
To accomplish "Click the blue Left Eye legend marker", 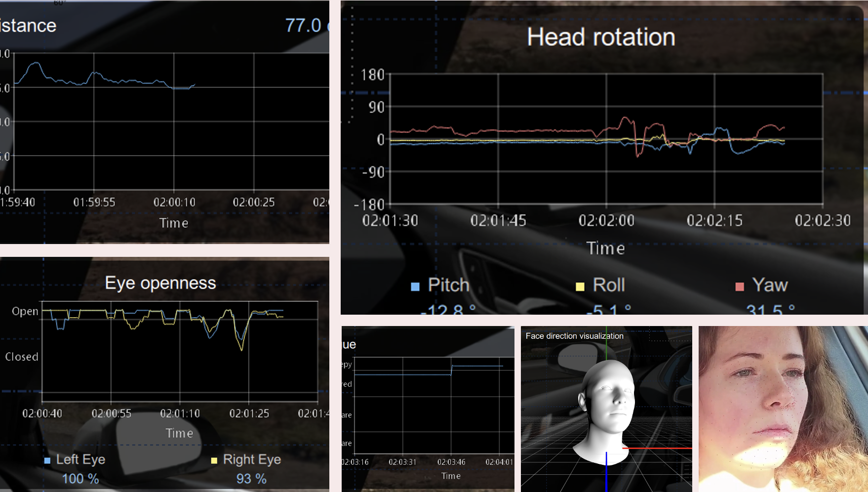I will point(47,460).
